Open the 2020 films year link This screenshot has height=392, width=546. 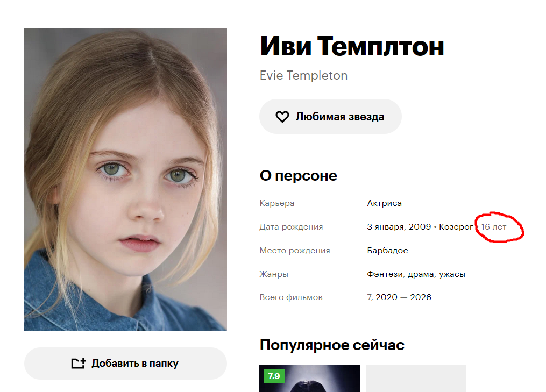click(x=386, y=297)
